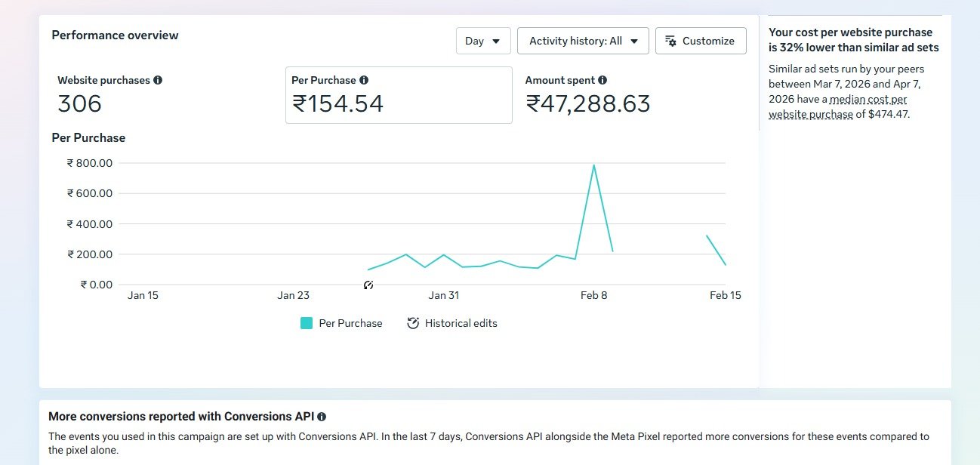Click the chart's highest peak near Feb 8
Screen dimensions: 980x465
tap(594, 165)
